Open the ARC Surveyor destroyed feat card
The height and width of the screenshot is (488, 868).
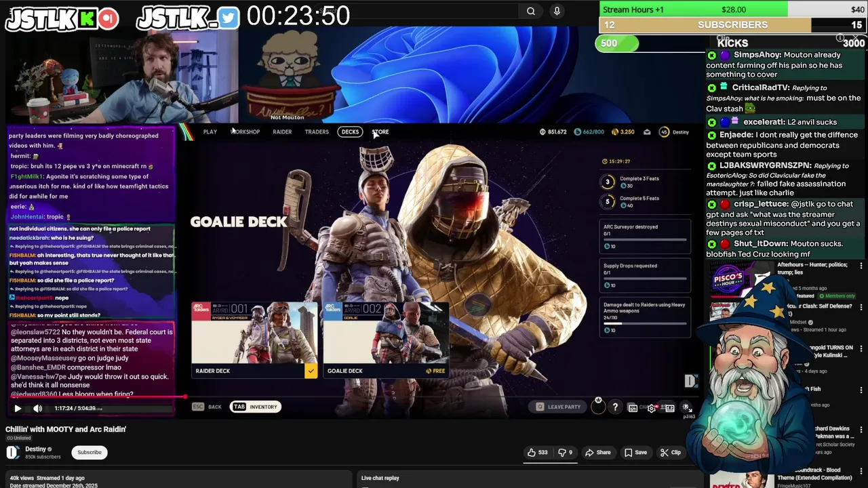coord(646,236)
